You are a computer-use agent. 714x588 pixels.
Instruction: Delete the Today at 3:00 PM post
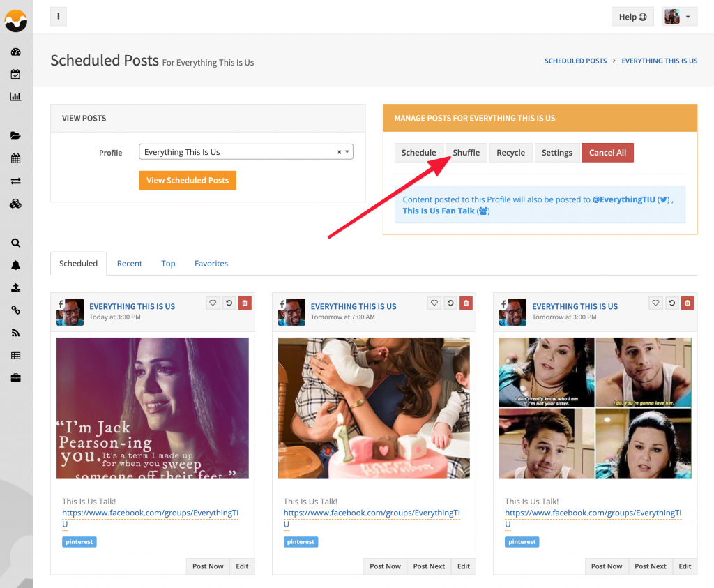[245, 303]
